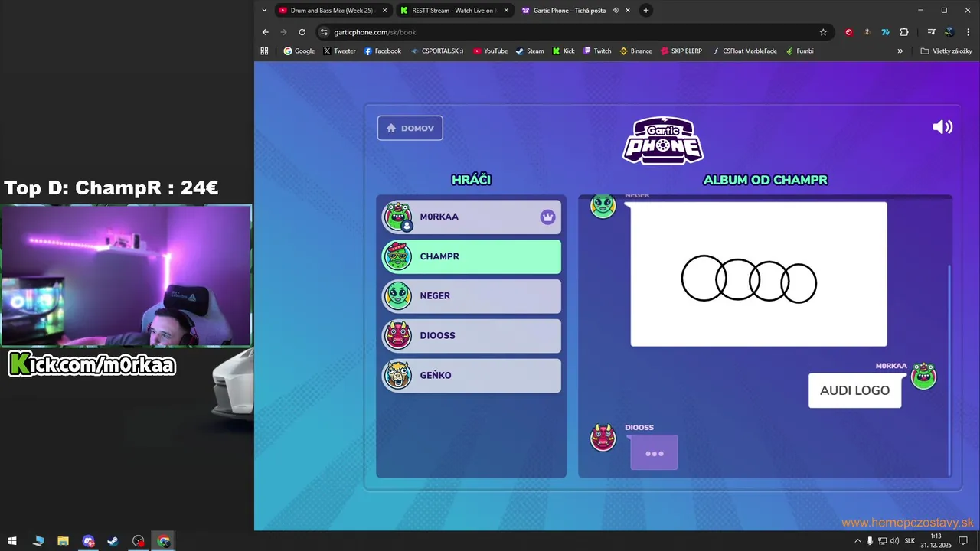Open the Facebook bookmark

382,51
